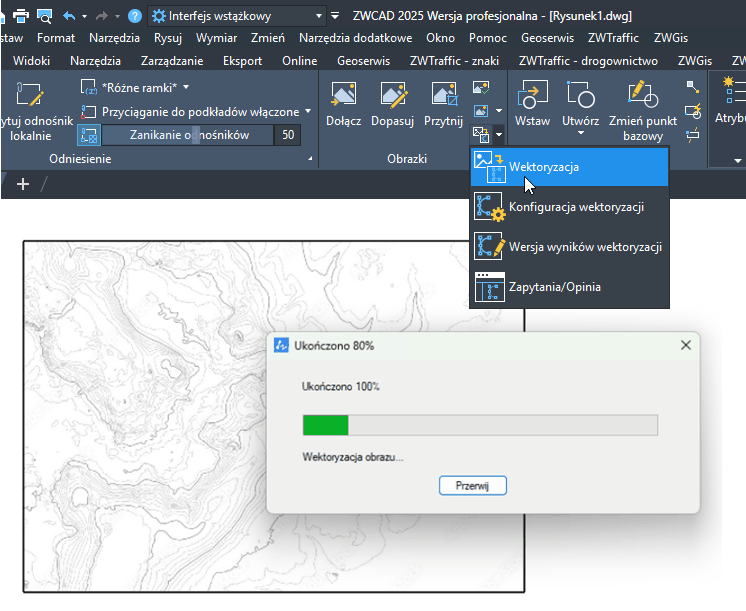
Task: Open the ZWGis menu in menu bar
Action: pyautogui.click(x=671, y=38)
